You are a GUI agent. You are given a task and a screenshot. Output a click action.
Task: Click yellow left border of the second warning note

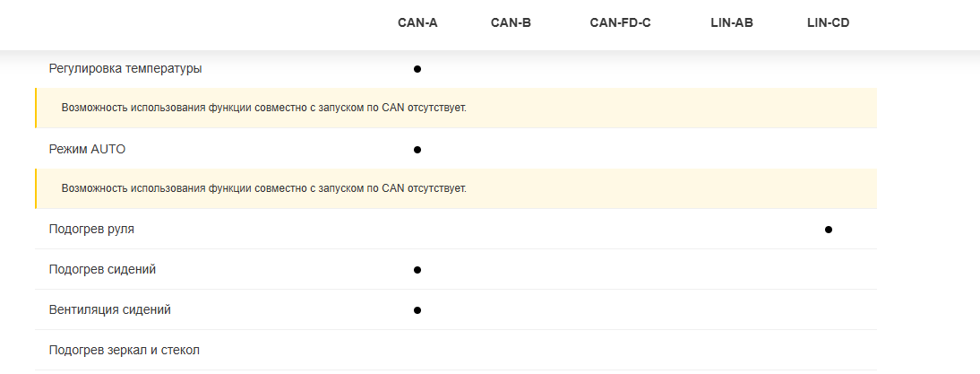[36, 189]
